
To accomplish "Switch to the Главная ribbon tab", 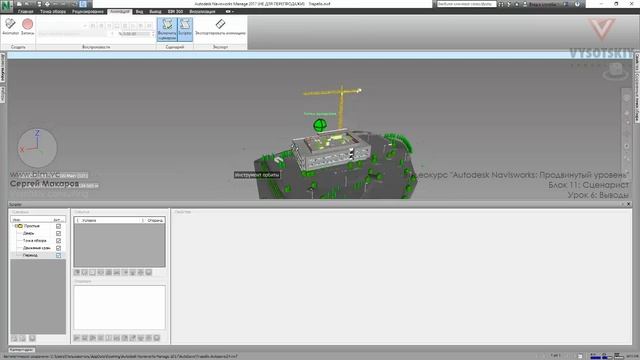I will click(x=25, y=11).
